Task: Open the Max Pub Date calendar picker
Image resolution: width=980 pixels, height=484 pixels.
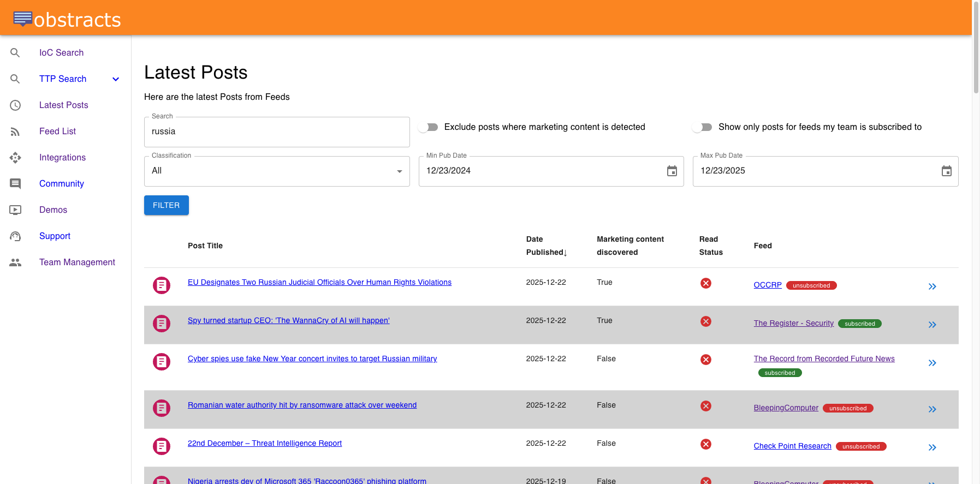Action: [946, 171]
